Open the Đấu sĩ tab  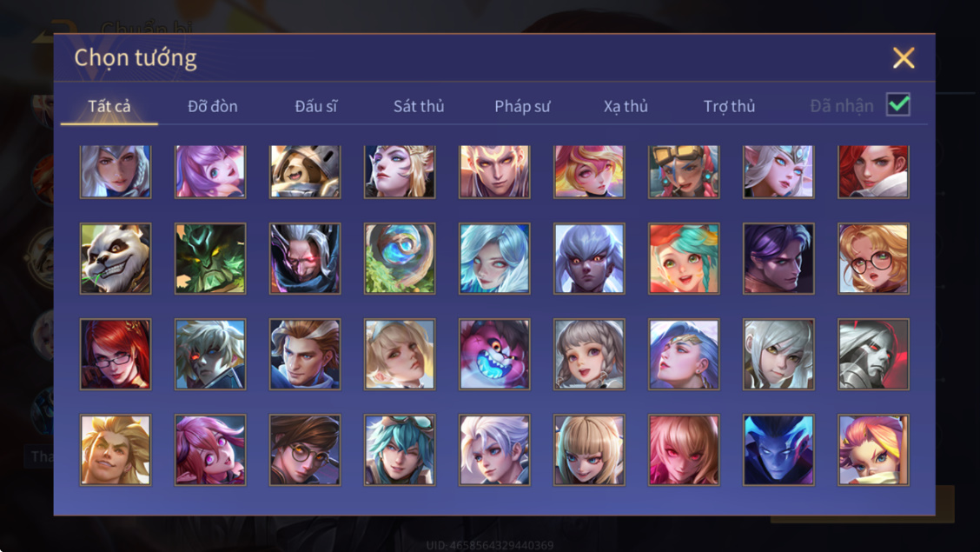pyautogui.click(x=315, y=106)
